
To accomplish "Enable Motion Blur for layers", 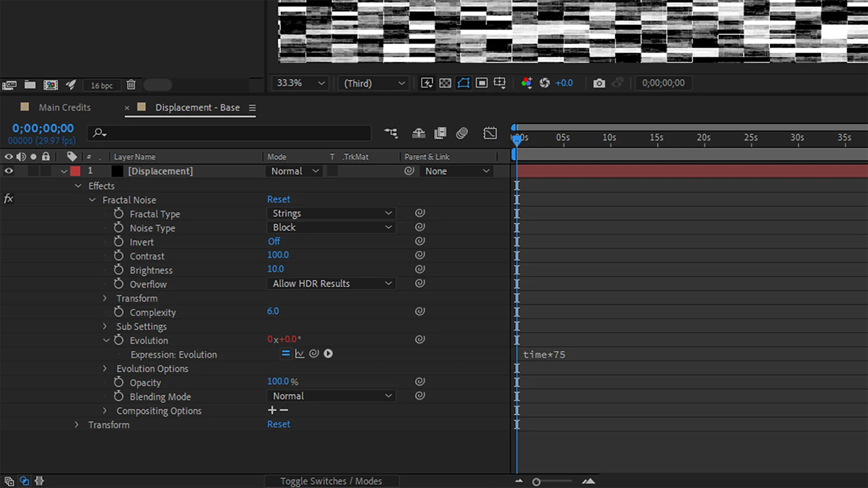I will point(462,133).
